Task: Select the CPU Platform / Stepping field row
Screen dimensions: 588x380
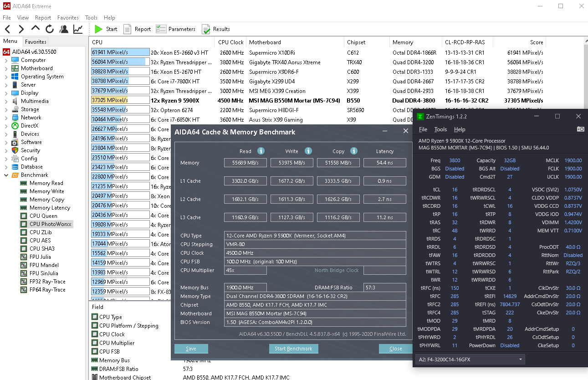Action: [x=129, y=326]
